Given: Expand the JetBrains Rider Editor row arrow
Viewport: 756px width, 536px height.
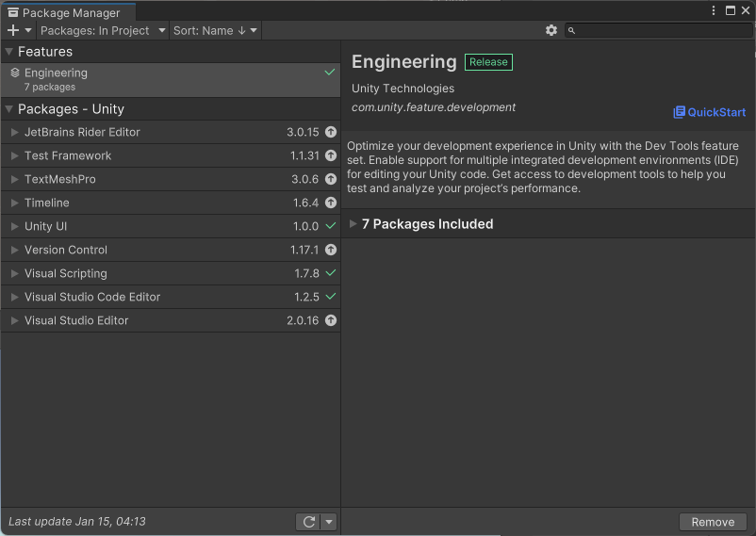Looking at the screenshot, I should click(x=14, y=132).
